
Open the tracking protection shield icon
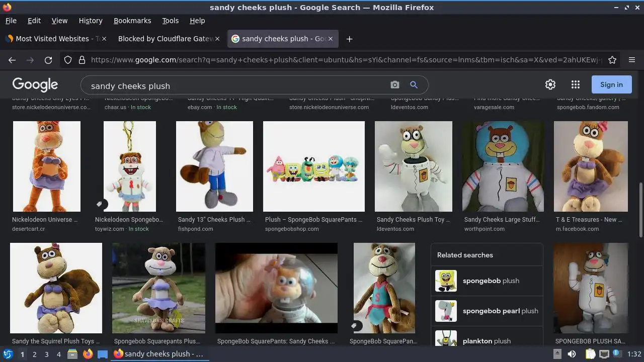click(x=68, y=60)
